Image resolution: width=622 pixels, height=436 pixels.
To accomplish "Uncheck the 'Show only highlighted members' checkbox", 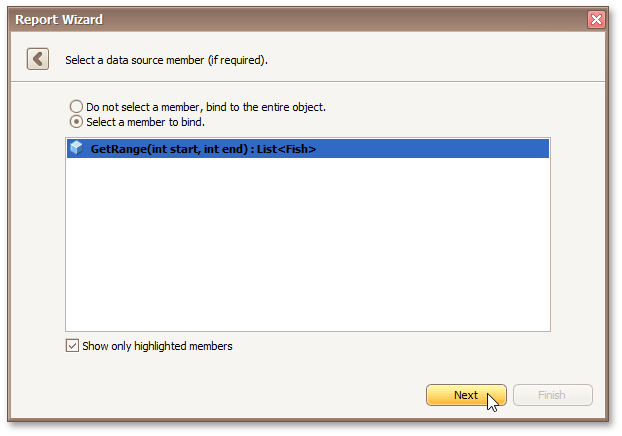I will click(72, 346).
